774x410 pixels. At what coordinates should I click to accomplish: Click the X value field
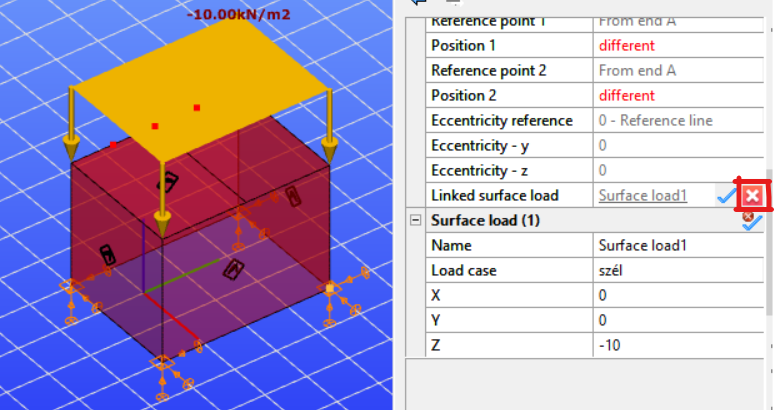[x=678, y=295]
